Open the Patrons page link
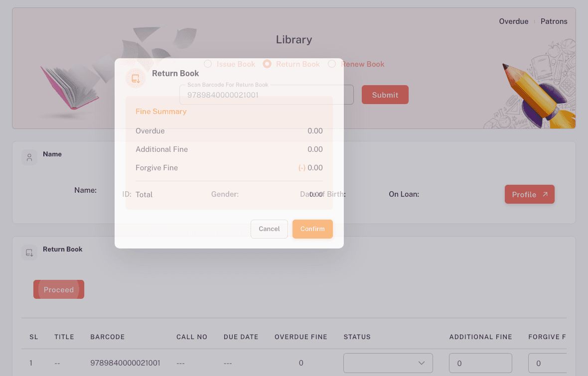This screenshot has width=588, height=376. click(554, 21)
